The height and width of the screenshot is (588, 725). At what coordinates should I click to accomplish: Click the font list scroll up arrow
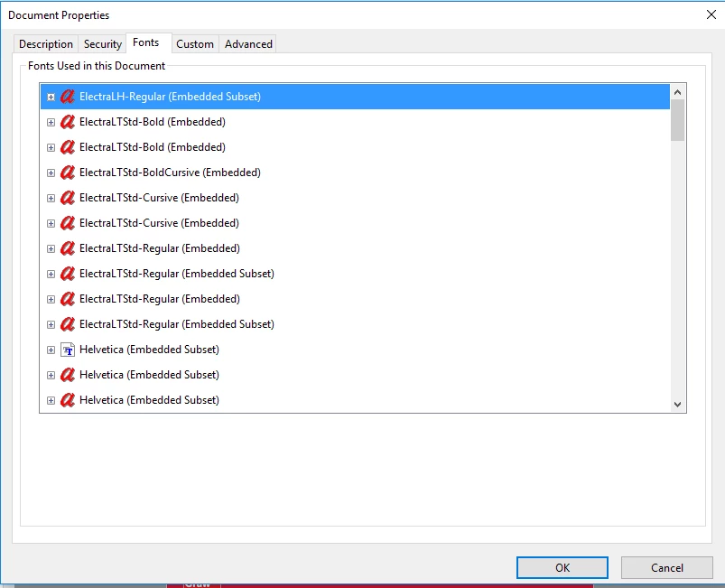click(x=677, y=92)
